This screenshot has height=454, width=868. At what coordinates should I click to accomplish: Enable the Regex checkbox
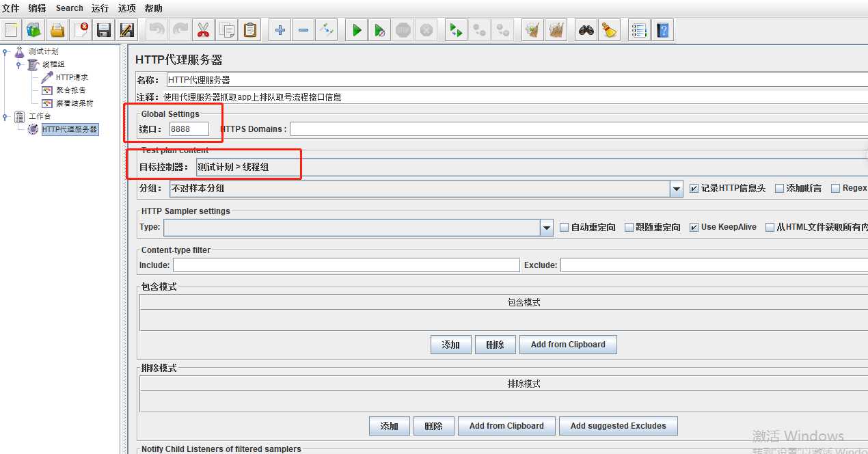coord(835,189)
